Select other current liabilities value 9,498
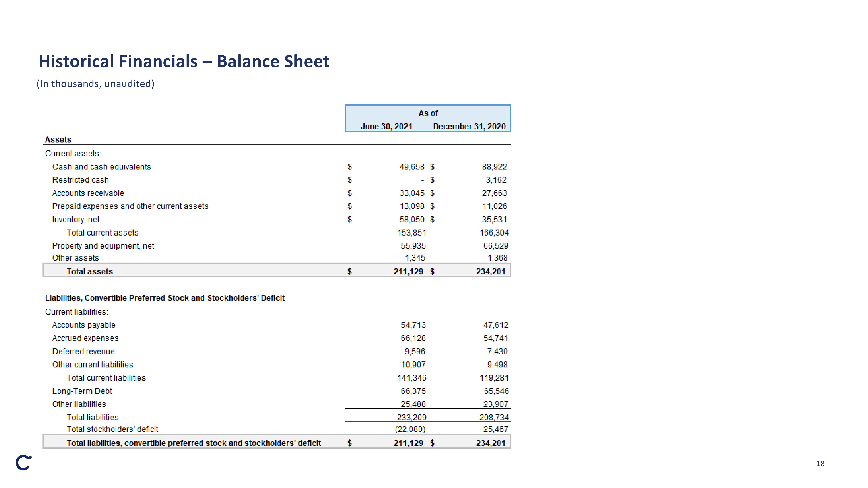This screenshot has height=488, width=868. pyautogui.click(x=497, y=365)
